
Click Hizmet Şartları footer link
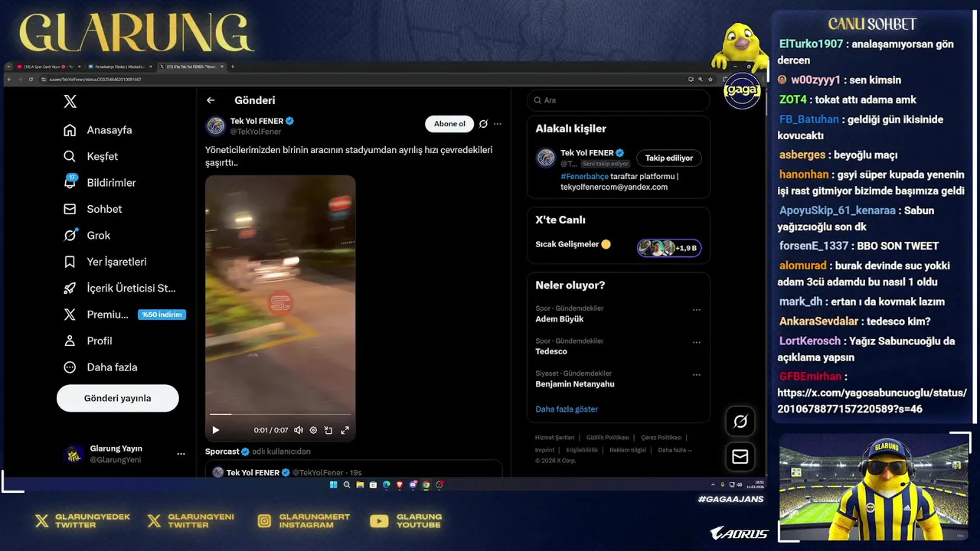coord(554,438)
